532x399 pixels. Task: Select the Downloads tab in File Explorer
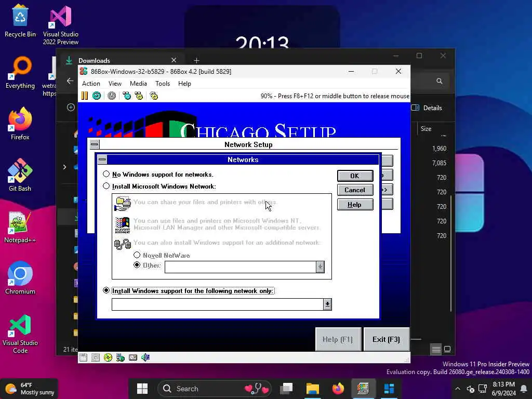(x=121, y=60)
